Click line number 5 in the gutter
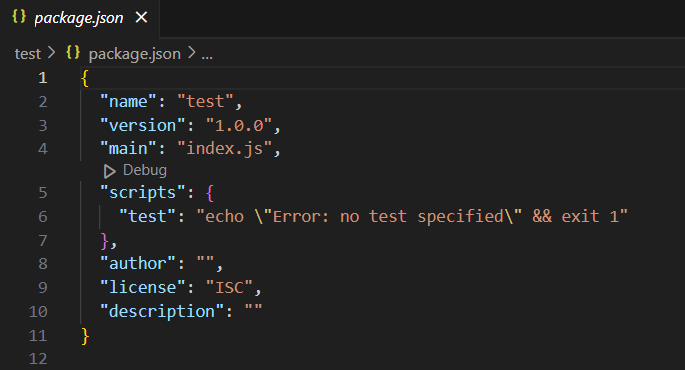The width and height of the screenshot is (685, 370). [x=42, y=193]
